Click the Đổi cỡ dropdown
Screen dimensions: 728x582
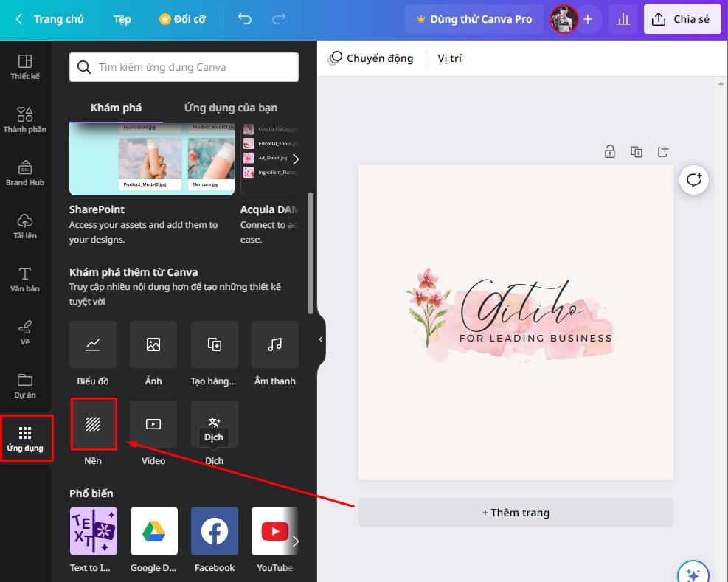coord(182,18)
